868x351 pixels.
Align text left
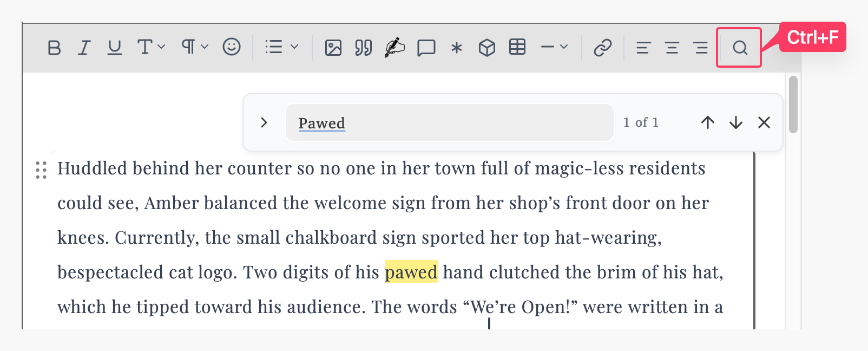pos(643,48)
